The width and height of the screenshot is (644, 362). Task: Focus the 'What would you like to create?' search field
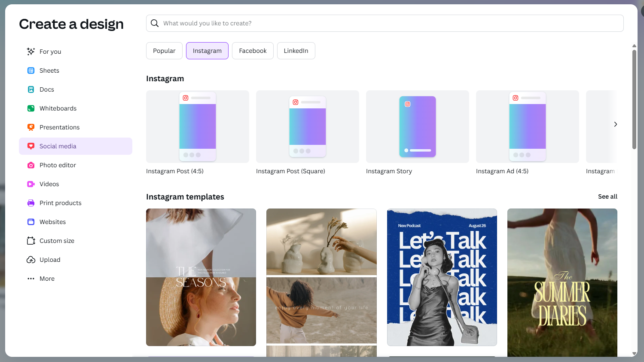(385, 23)
